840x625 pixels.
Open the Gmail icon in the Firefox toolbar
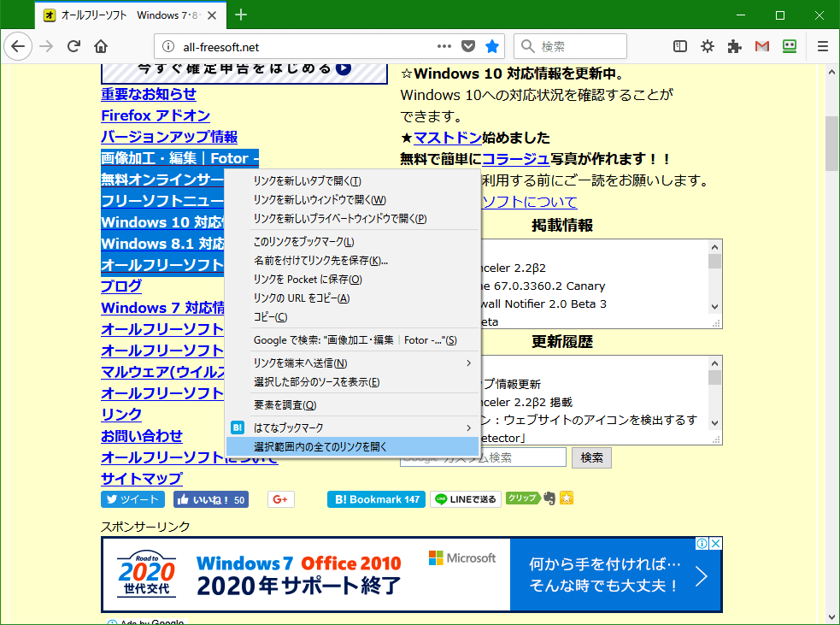click(761, 46)
